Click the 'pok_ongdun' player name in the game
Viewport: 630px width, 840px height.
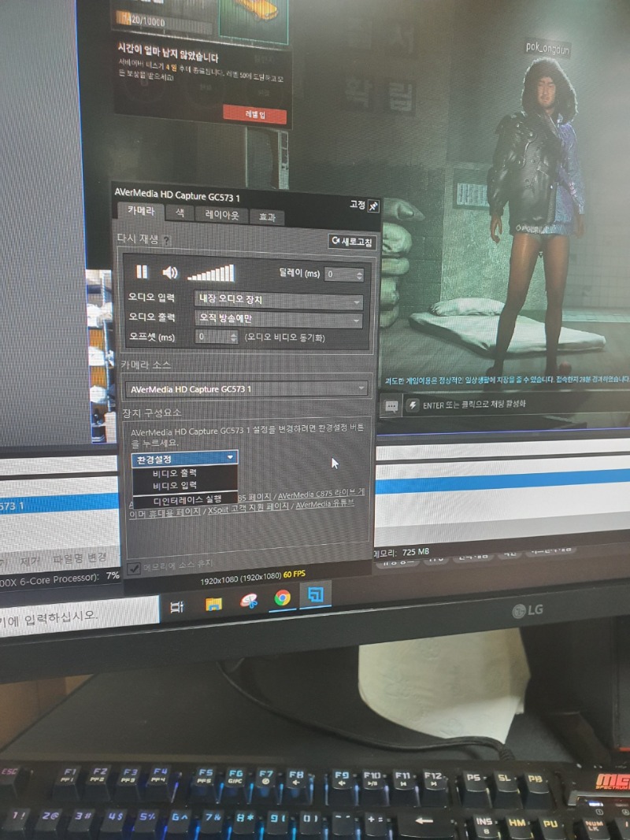(x=547, y=48)
